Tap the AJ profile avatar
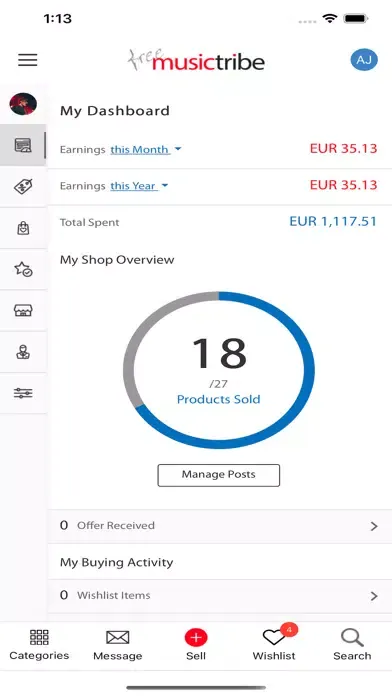392x696 pixels. pyautogui.click(x=364, y=60)
